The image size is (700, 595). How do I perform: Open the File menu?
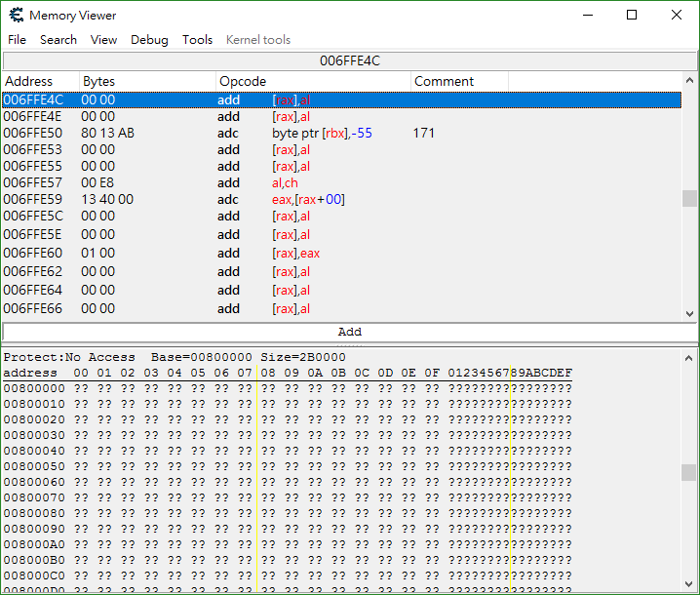click(x=17, y=40)
